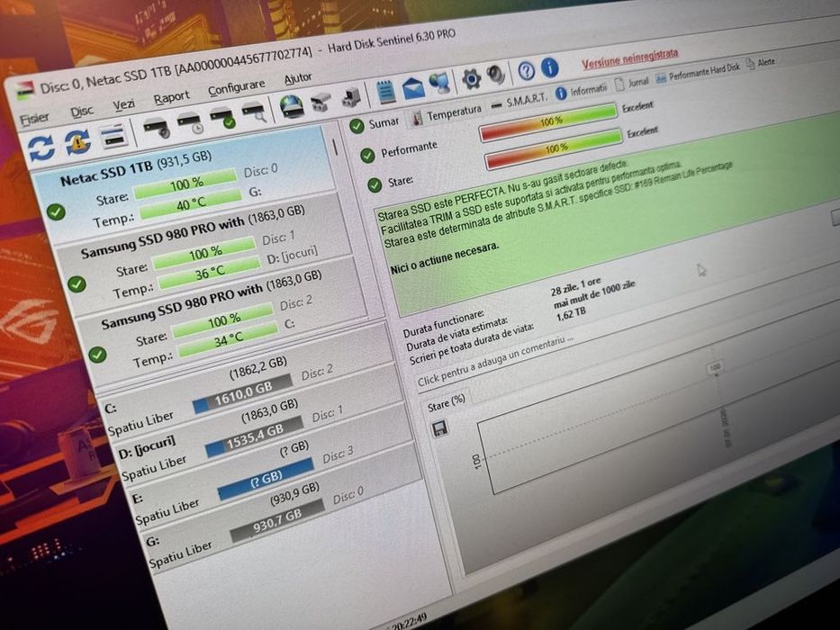Click the E: (? GB) blue space bar
840x630 pixels.
click(266, 479)
